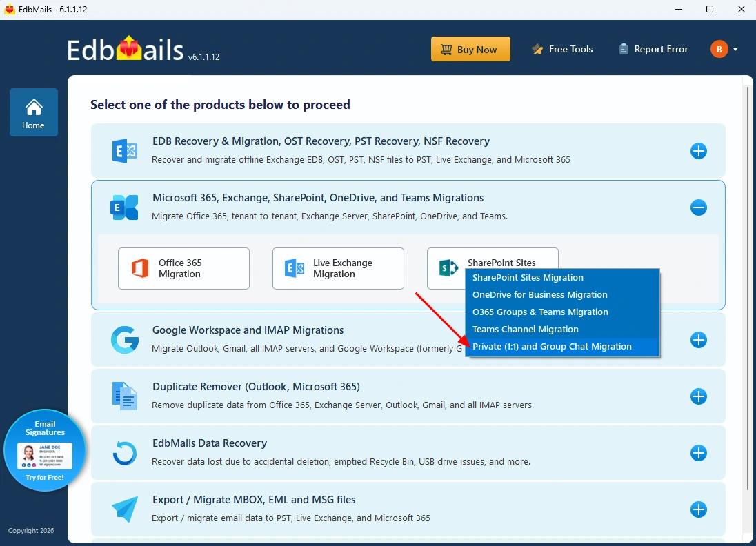Click the paper plane Export icon
The width and height of the screenshot is (756, 546).
click(x=125, y=509)
